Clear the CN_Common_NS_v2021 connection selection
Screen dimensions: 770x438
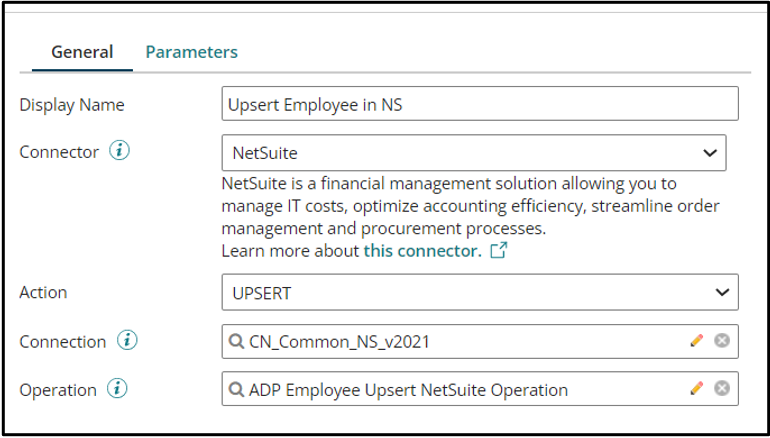(721, 341)
